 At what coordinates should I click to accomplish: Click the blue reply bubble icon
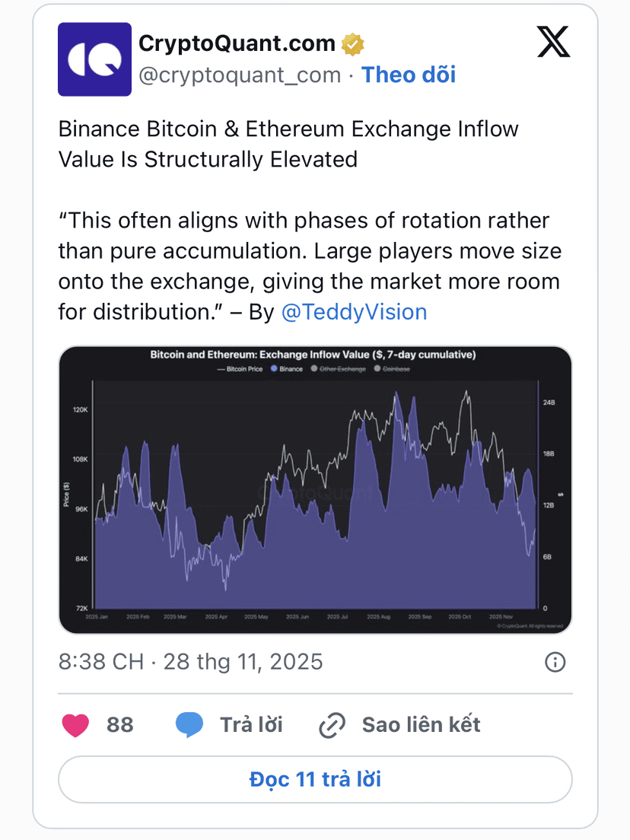(x=189, y=725)
